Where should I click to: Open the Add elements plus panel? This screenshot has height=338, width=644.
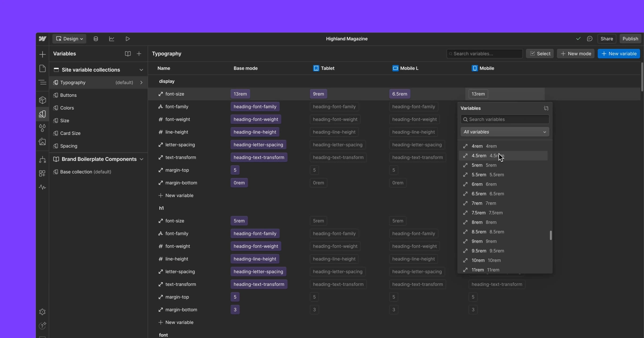42,54
